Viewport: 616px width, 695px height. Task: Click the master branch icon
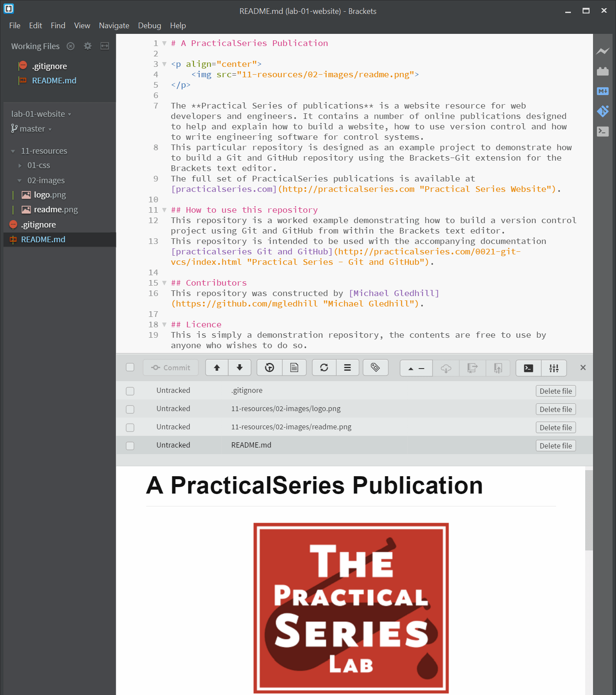tap(14, 128)
